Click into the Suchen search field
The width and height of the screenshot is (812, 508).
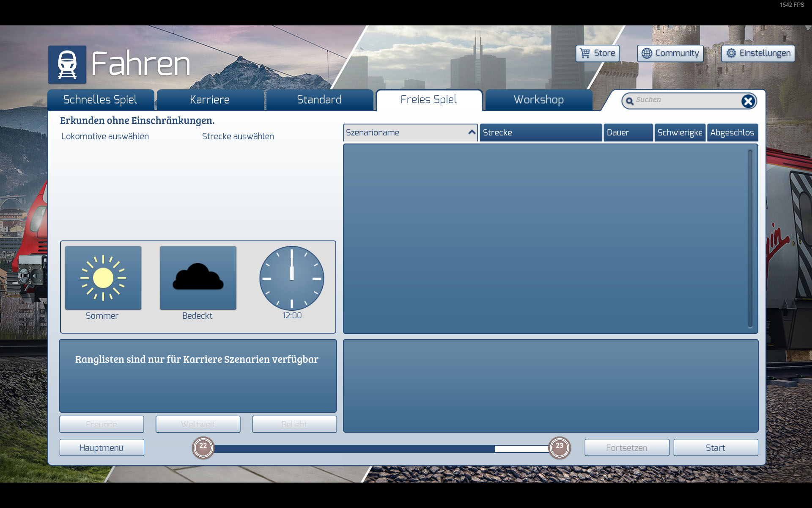click(x=685, y=100)
